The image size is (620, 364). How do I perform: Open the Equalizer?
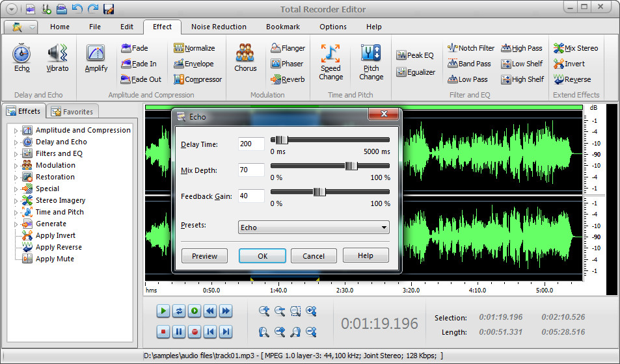pos(416,72)
